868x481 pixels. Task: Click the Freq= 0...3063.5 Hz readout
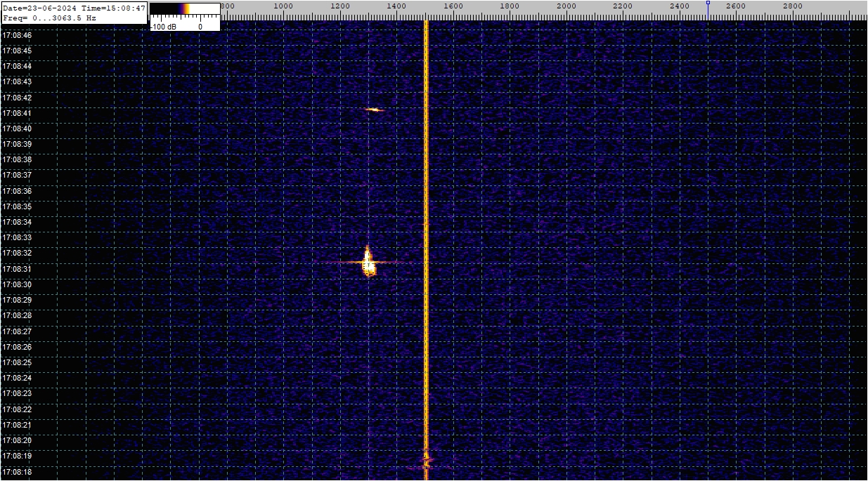coord(50,18)
